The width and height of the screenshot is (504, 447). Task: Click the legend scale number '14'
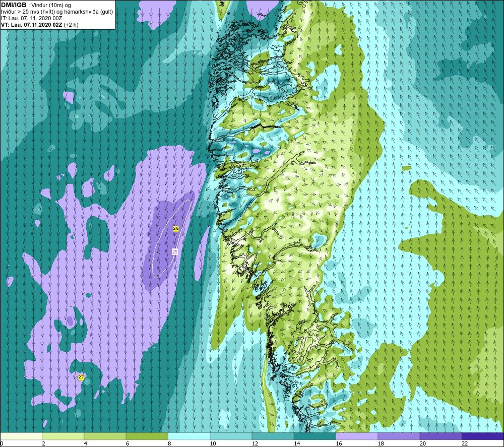(297, 443)
